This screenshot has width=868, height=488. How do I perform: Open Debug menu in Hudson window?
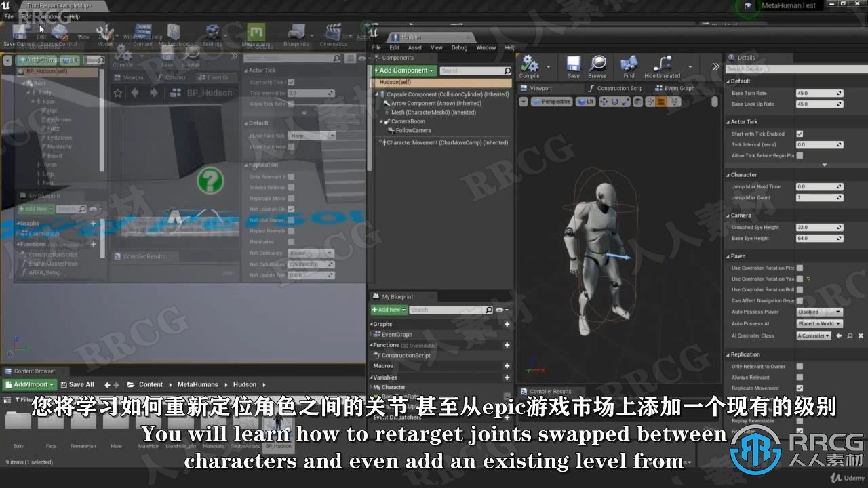pos(459,48)
